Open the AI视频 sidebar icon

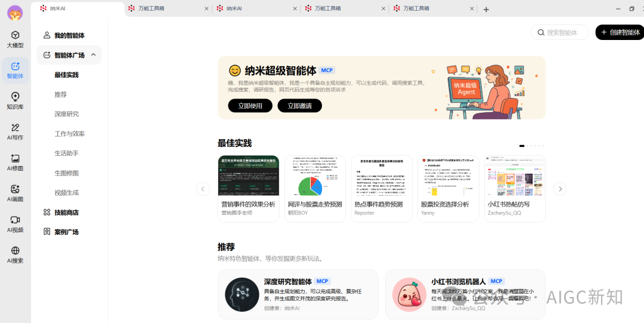point(15,224)
